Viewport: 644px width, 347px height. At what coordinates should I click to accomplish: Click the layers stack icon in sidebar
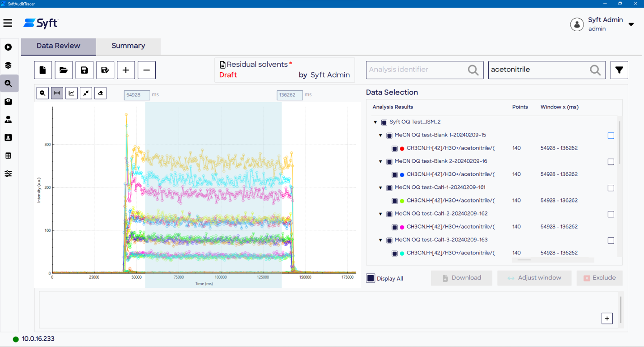[8, 65]
